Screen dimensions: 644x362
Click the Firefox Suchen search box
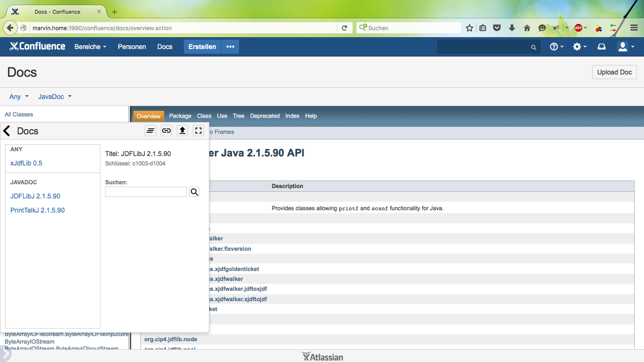[x=408, y=28]
